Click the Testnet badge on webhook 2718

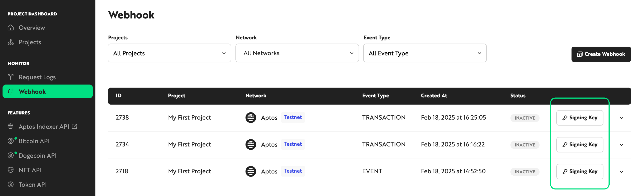(x=293, y=171)
